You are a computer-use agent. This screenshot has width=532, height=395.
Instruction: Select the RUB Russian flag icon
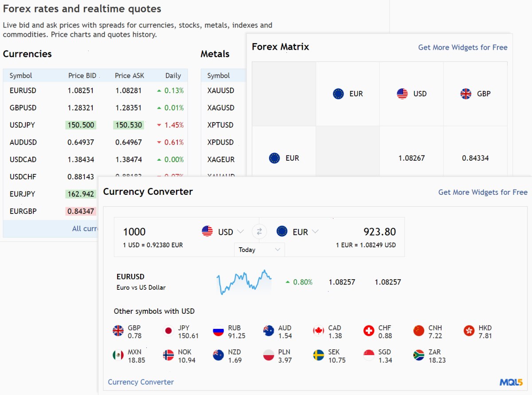click(x=219, y=331)
